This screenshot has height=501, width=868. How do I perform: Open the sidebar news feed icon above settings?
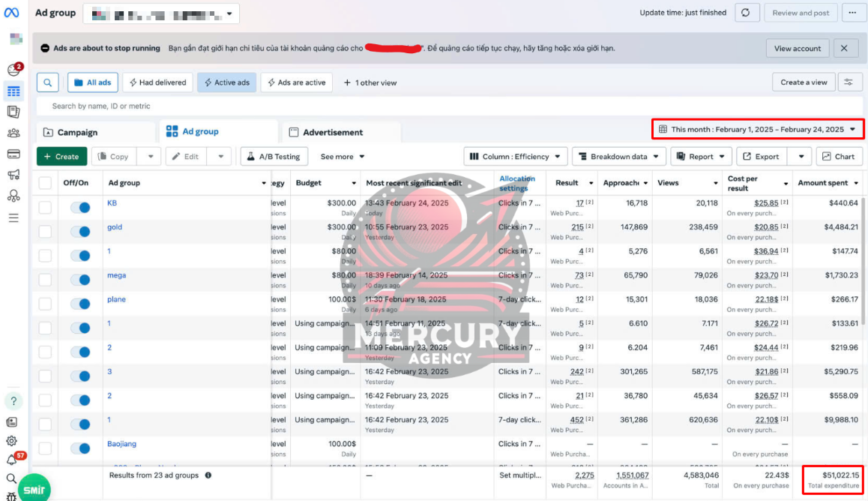[12, 422]
